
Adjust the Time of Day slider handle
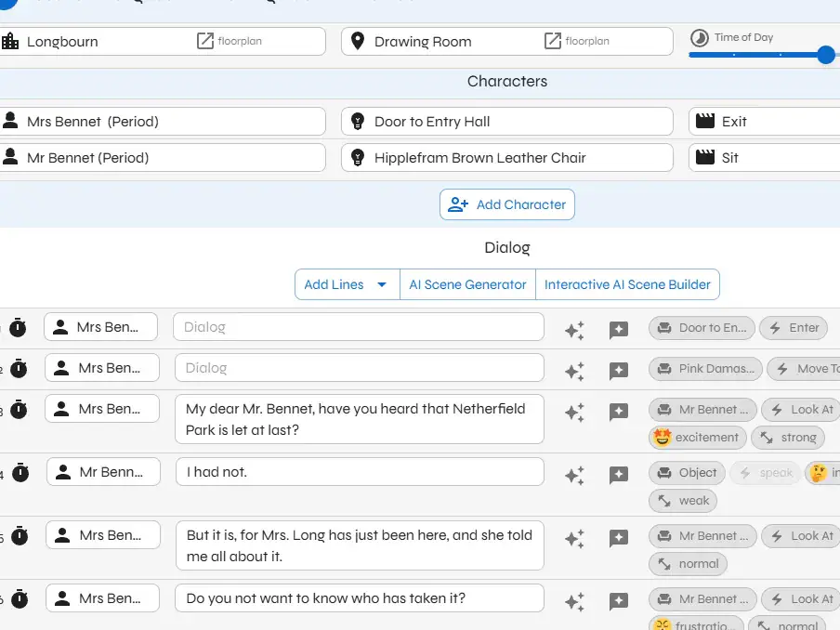[826, 55]
